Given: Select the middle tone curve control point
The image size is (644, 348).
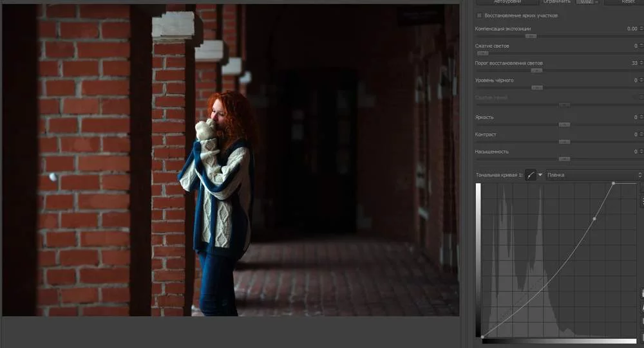Looking at the screenshot, I should point(594,219).
